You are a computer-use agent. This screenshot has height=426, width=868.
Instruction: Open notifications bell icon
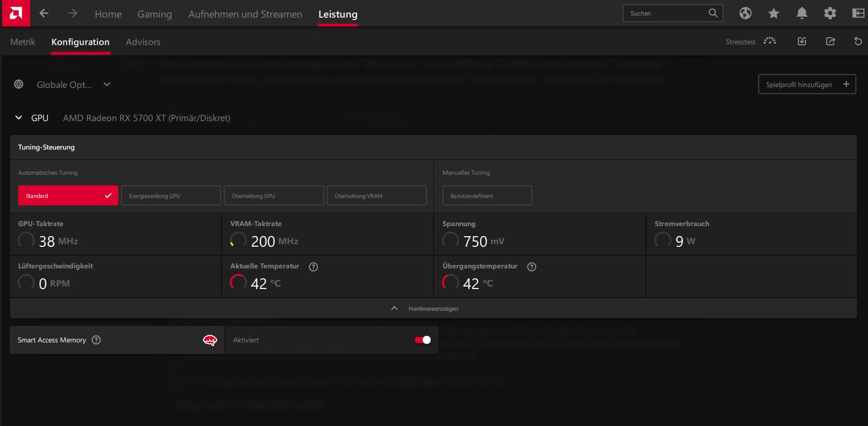(x=802, y=13)
